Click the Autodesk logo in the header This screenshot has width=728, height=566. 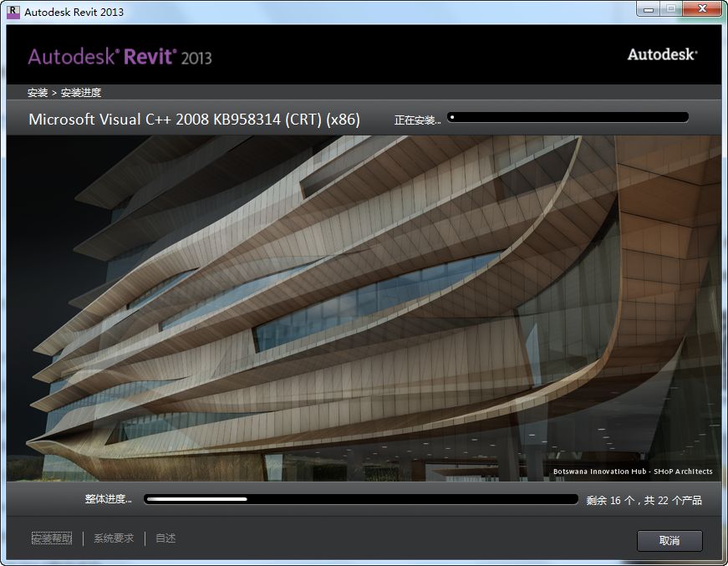click(662, 53)
